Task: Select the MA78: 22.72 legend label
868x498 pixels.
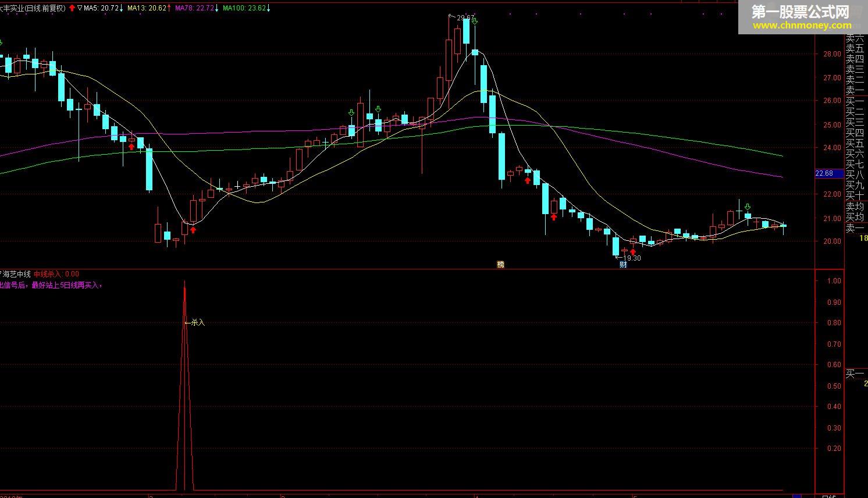Action: point(195,8)
